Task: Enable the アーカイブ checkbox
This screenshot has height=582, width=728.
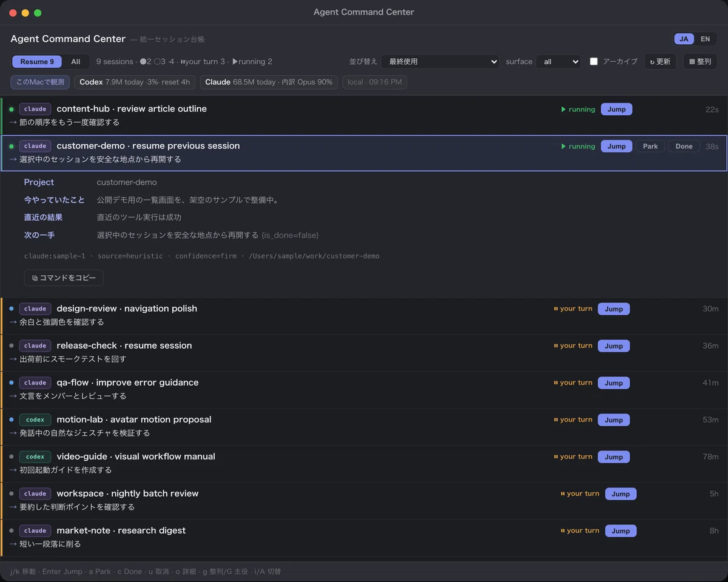Action: point(594,62)
